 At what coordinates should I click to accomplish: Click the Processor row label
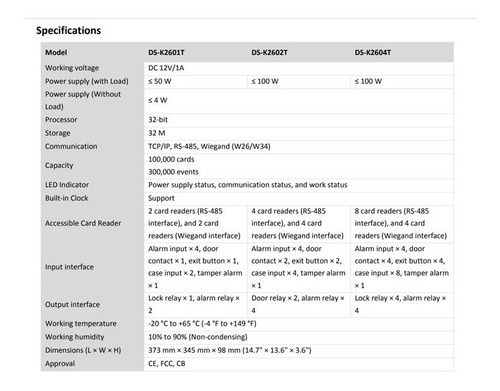pos(61,120)
